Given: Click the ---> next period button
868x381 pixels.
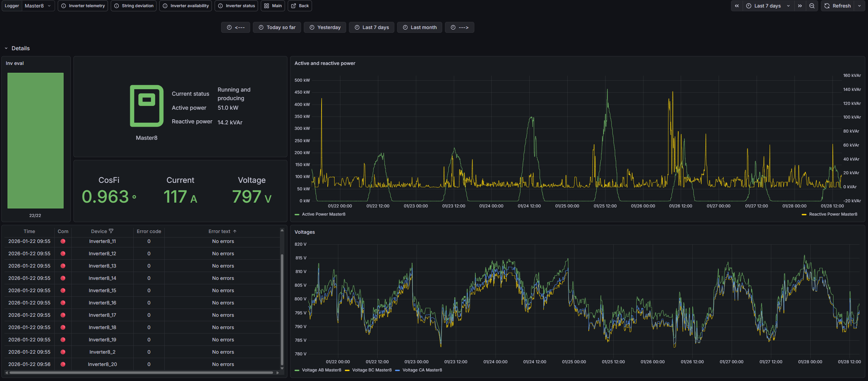Looking at the screenshot, I should 459,27.
